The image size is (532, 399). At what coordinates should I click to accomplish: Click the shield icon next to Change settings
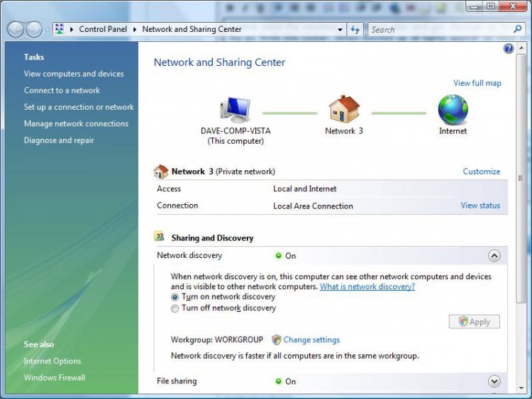pos(277,339)
